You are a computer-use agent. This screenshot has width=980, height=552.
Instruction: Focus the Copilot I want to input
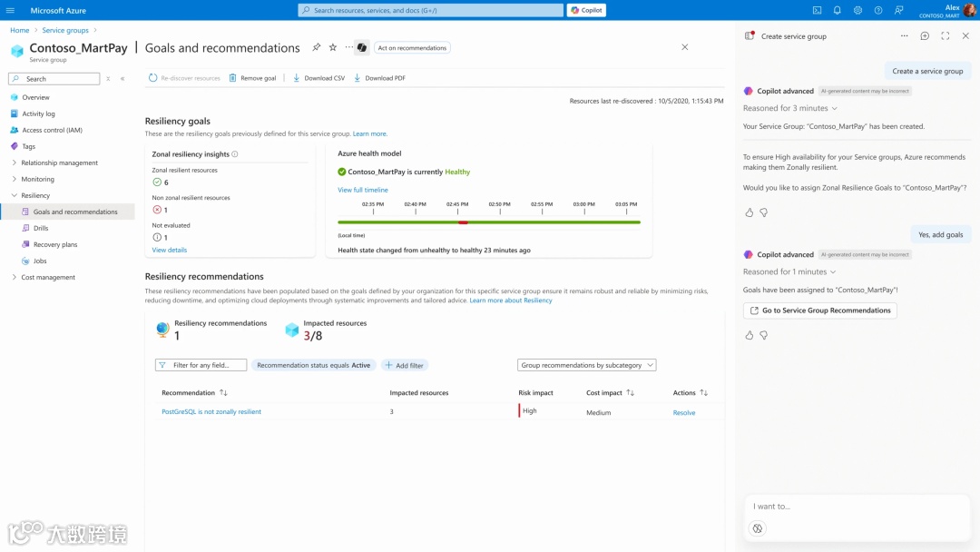(857, 507)
